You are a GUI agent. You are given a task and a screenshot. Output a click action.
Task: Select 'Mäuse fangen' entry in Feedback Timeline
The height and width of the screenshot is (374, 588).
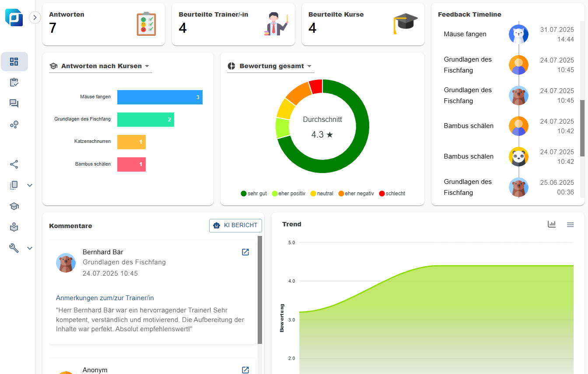(465, 34)
